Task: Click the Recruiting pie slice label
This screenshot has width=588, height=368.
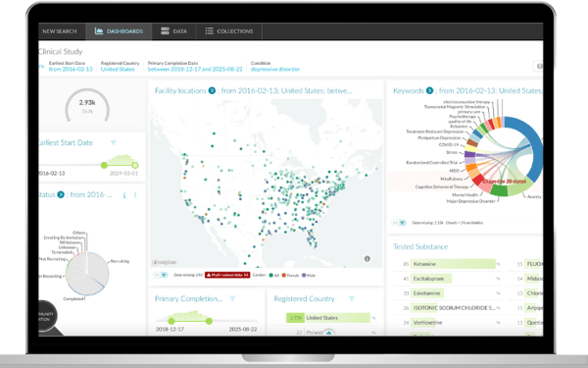Action: tap(120, 261)
